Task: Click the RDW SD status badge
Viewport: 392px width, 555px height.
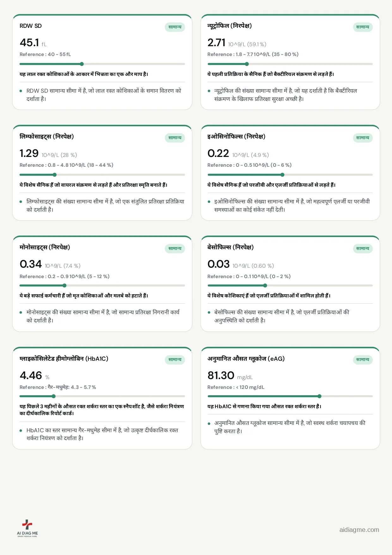Action: (175, 27)
